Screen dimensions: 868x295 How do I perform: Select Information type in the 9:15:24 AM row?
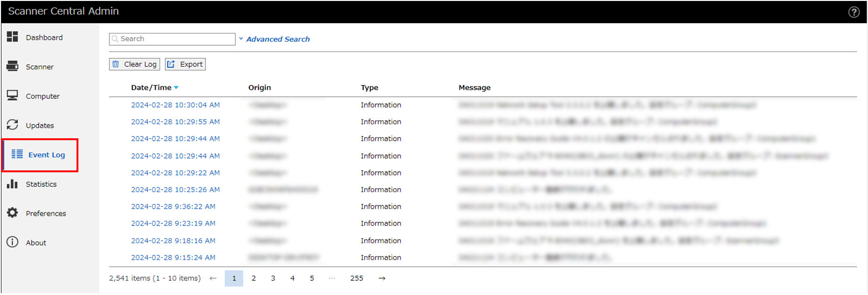pyautogui.click(x=381, y=258)
